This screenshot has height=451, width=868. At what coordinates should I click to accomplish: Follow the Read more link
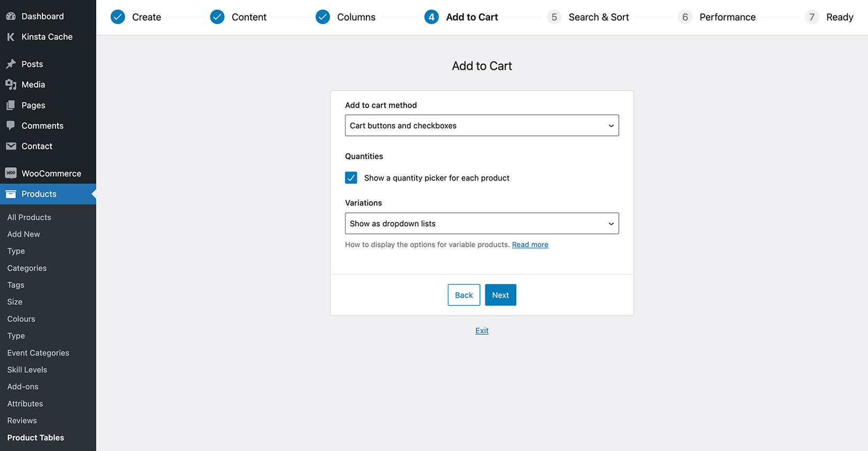coord(530,245)
